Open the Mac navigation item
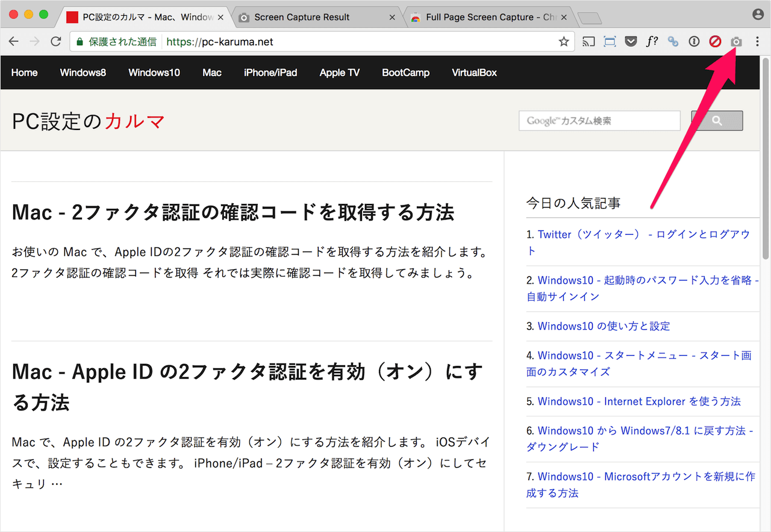 click(212, 73)
